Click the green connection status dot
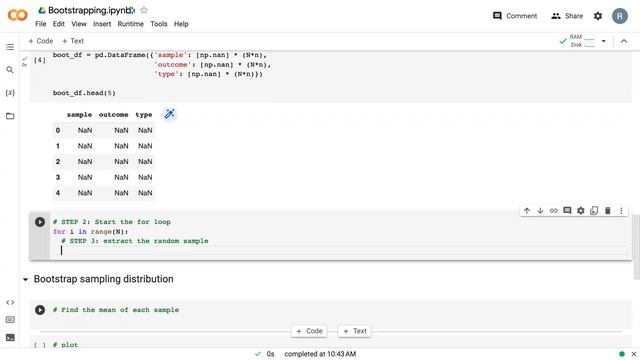The image size is (640, 360). coord(622,354)
